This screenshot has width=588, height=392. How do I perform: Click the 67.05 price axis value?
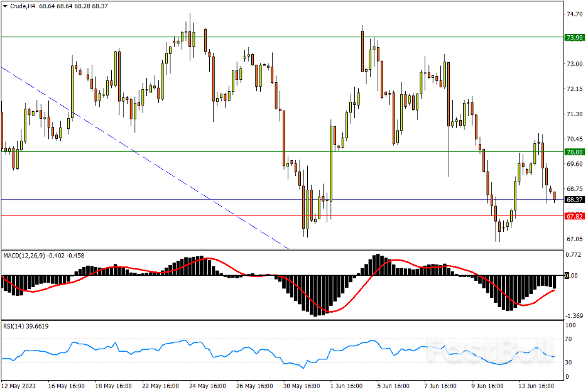click(575, 239)
